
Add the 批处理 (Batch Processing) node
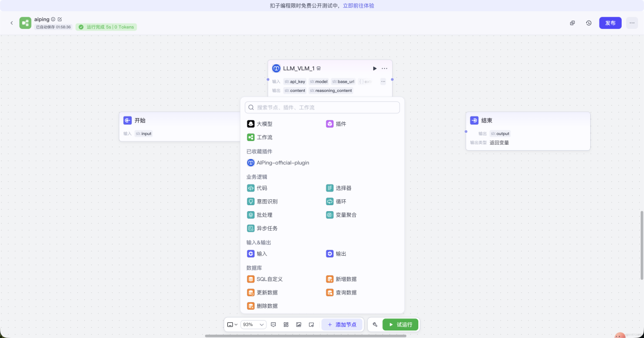tap(265, 214)
